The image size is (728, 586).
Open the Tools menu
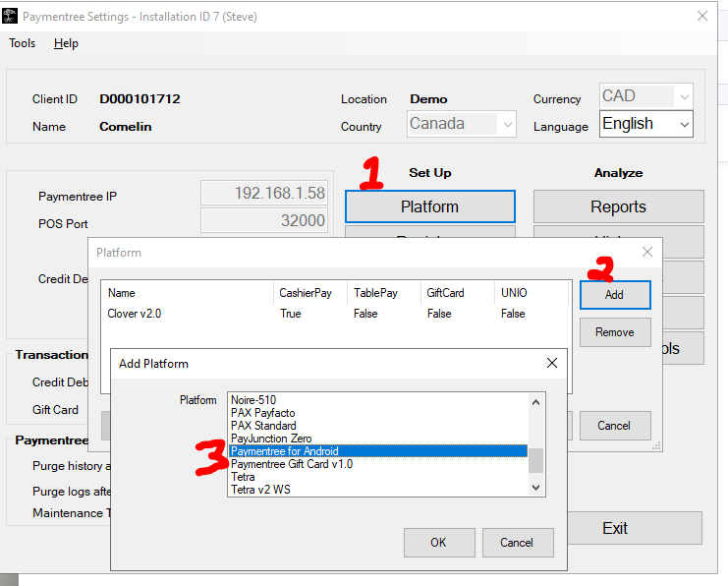point(22,43)
